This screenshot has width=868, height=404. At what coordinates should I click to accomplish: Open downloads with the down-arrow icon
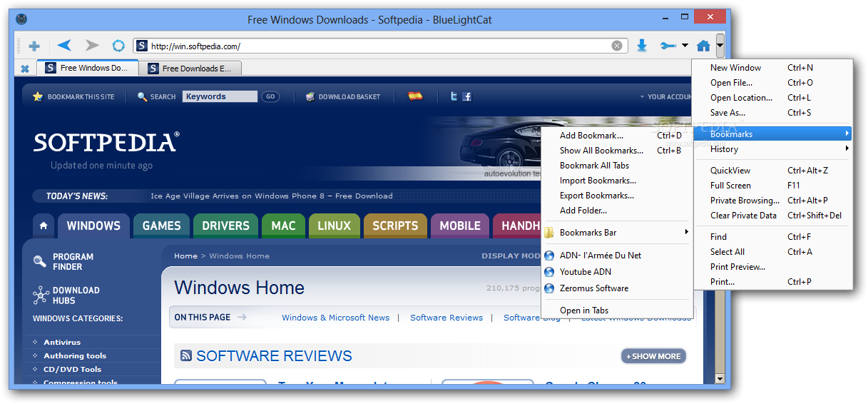click(642, 46)
